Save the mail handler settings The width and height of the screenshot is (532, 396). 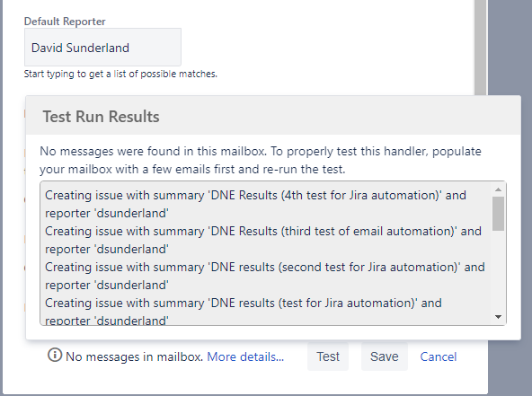point(384,356)
